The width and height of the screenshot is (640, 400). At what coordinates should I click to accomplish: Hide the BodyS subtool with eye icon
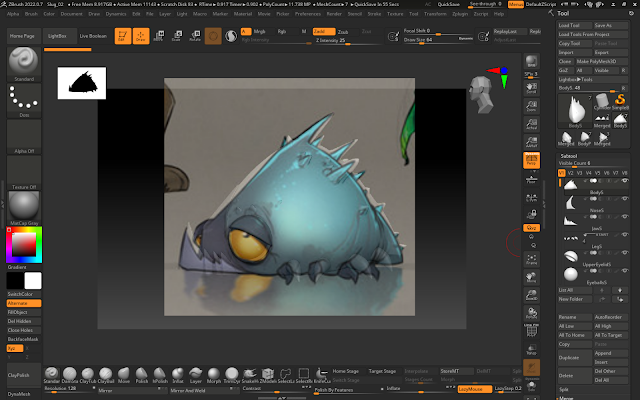point(624,181)
